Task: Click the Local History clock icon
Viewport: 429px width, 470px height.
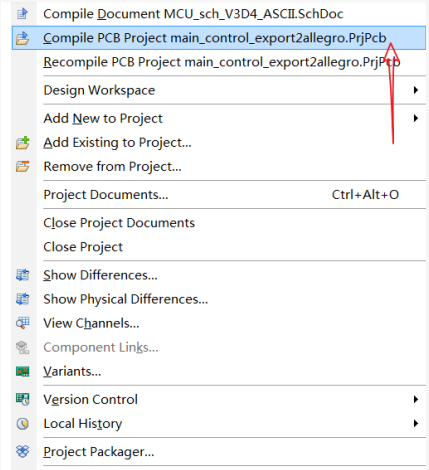Action: pyautogui.click(x=22, y=424)
